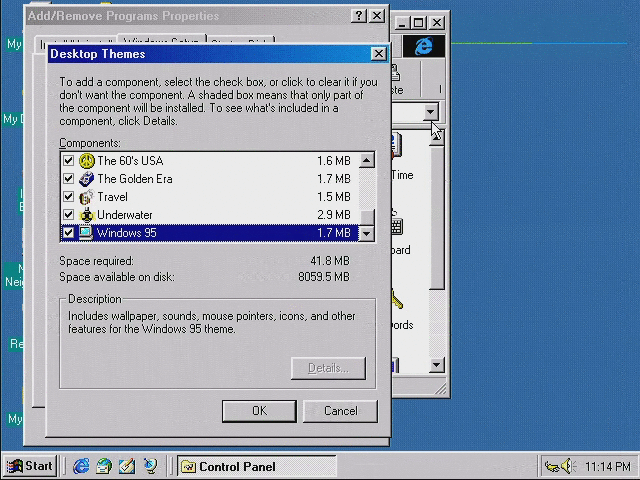640x480 pixels.
Task: Launch Internet Explorer from Quick Launch
Action: click(x=81, y=466)
